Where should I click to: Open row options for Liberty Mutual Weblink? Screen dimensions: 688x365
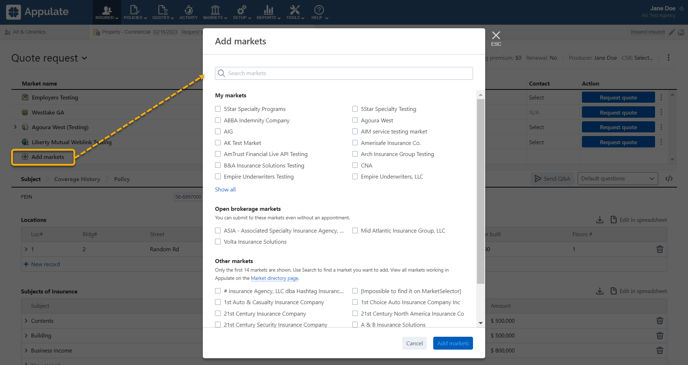pyautogui.click(x=661, y=142)
